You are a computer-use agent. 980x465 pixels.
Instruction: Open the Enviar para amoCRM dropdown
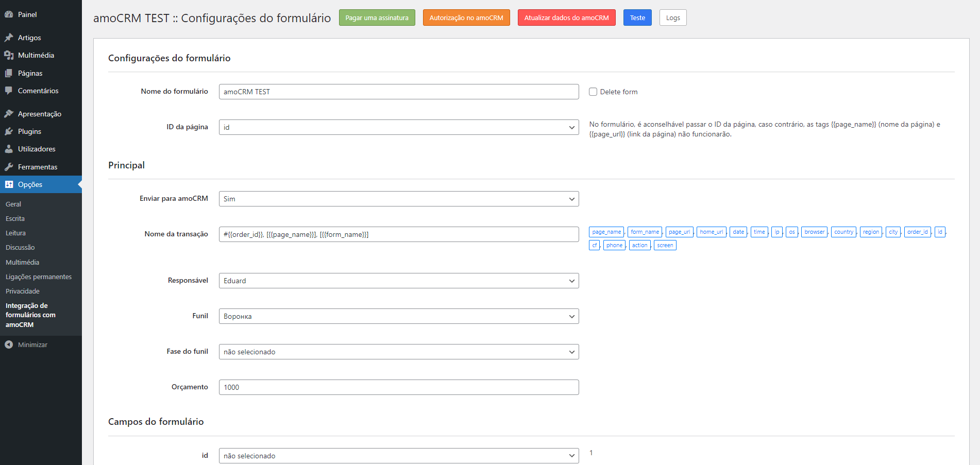[398, 199]
